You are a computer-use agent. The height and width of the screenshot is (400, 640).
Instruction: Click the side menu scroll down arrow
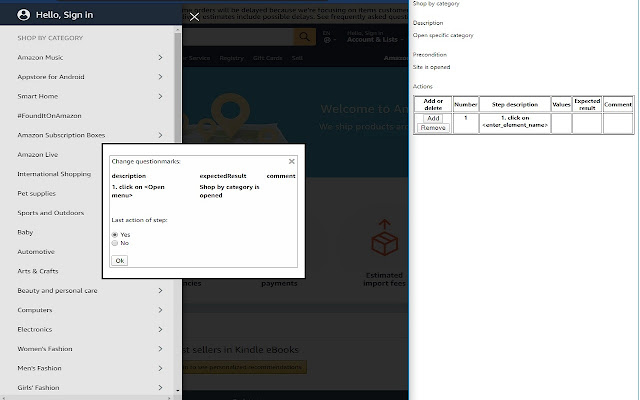click(x=178, y=391)
